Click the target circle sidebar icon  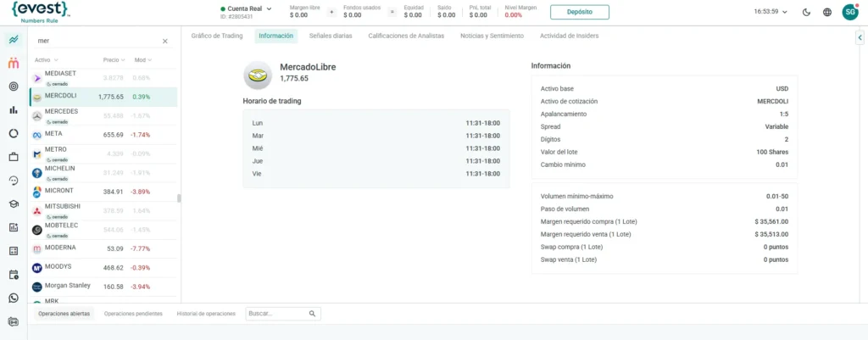(14, 86)
